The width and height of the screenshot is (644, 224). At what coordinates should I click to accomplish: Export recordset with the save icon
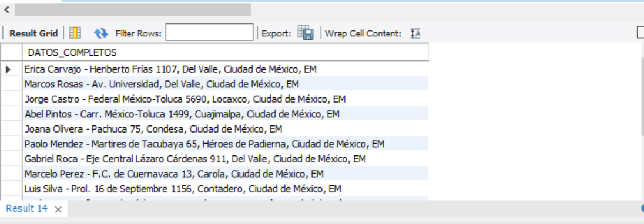tap(305, 33)
